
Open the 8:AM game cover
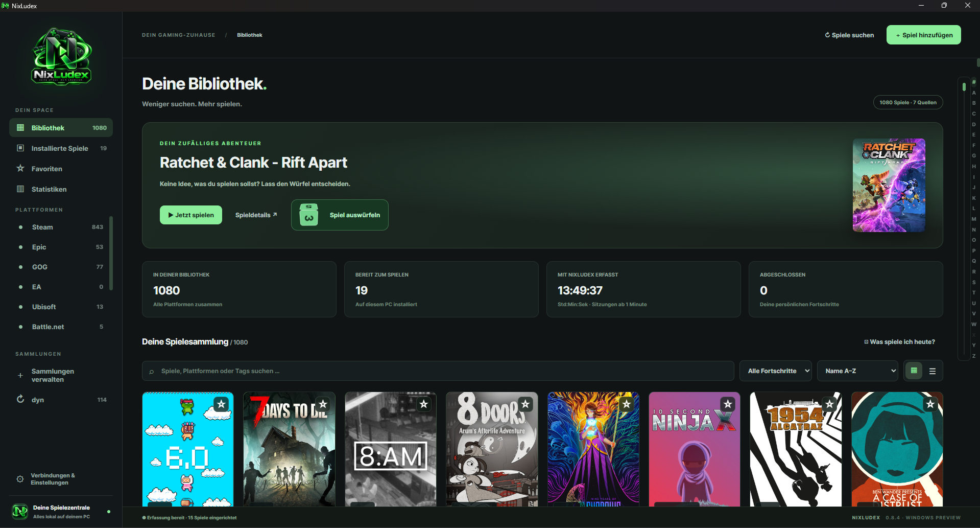pos(391,449)
